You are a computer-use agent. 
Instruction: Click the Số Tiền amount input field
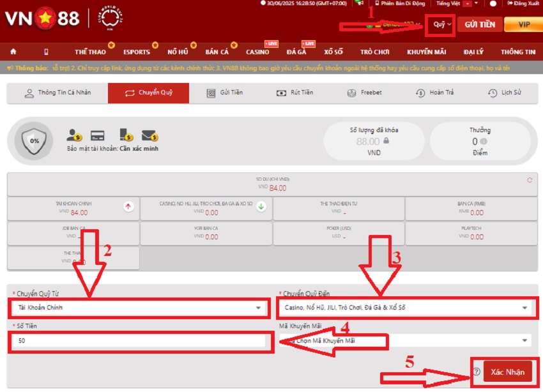(x=139, y=341)
